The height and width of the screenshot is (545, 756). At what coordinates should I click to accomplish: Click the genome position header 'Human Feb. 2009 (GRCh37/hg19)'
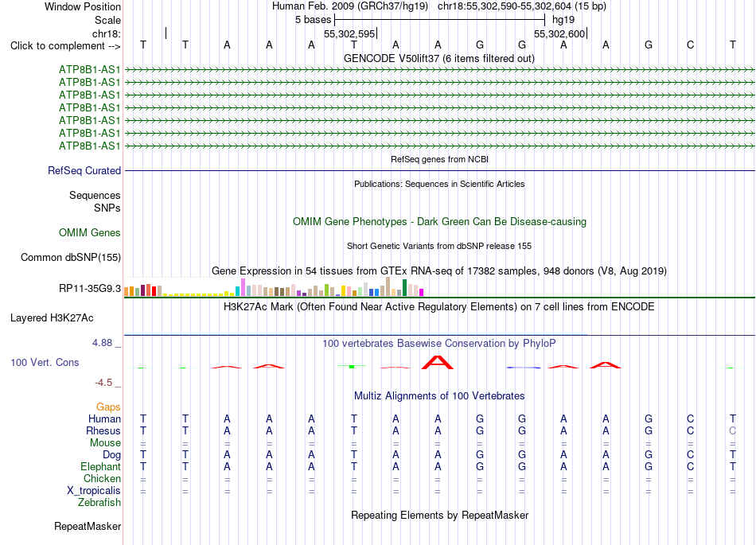349,6
